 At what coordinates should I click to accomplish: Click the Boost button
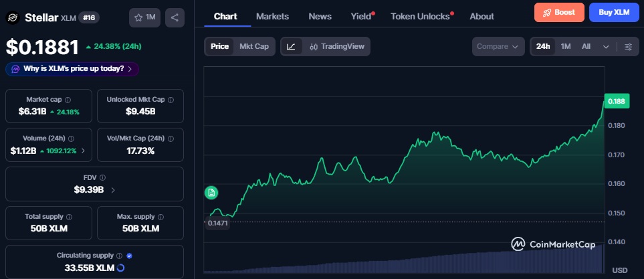pos(559,12)
